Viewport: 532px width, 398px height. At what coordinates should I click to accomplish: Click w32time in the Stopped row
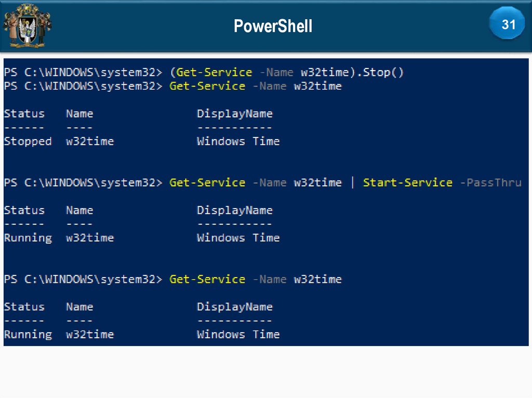click(90, 141)
